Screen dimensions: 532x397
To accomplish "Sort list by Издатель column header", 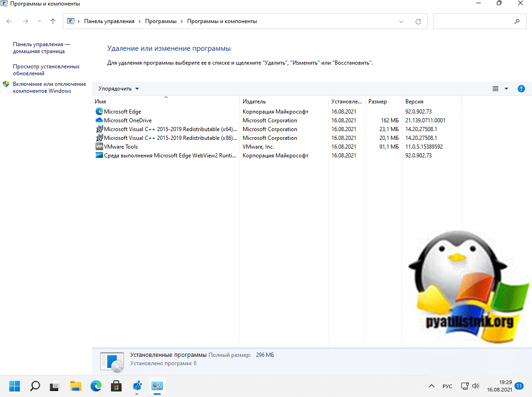I will pyautogui.click(x=254, y=102).
